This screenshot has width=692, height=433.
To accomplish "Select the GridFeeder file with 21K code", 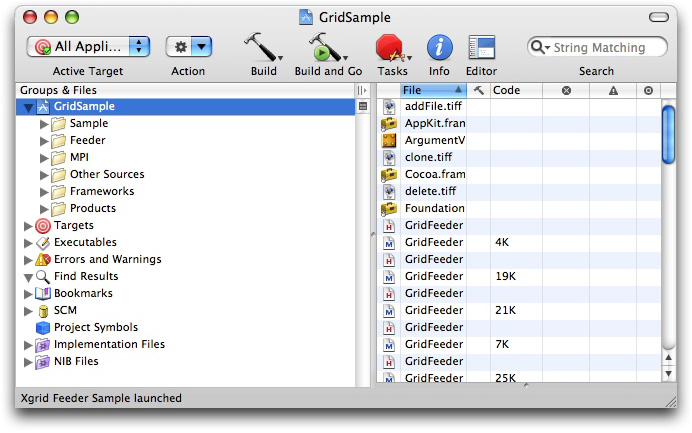I will 519,310.
